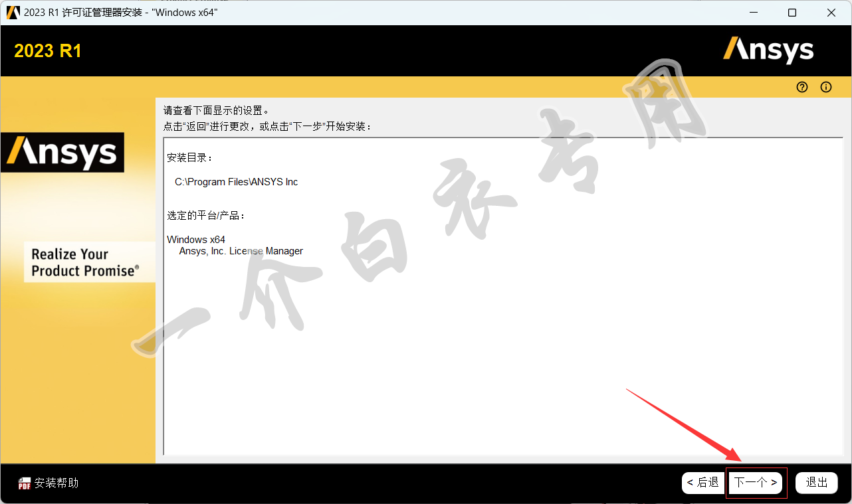Click the Ansys logo in left sidebar
This screenshot has width=852, height=504.
(x=62, y=152)
